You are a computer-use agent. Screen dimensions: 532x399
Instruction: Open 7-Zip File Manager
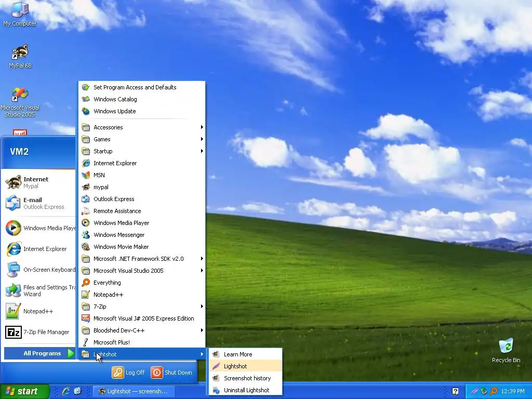[38, 332]
